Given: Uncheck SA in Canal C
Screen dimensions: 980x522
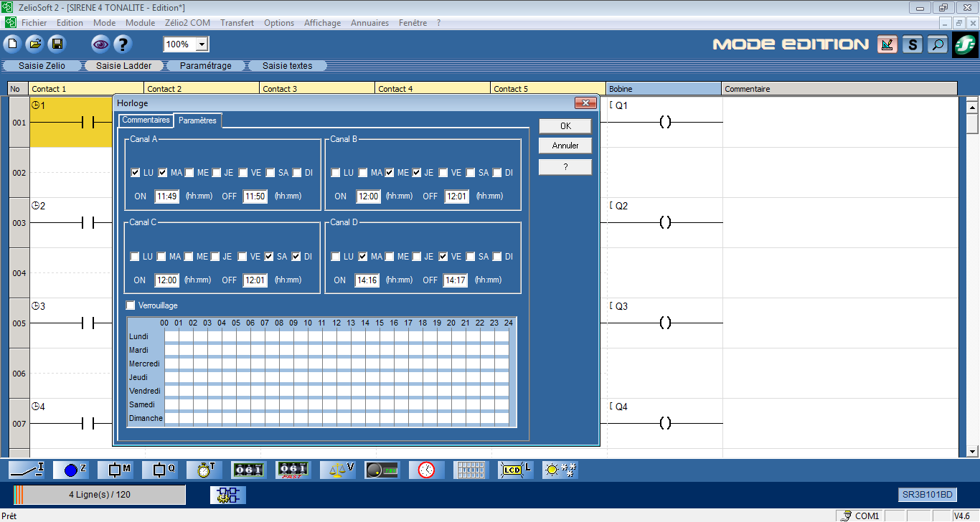Looking at the screenshot, I should pyautogui.click(x=269, y=257).
